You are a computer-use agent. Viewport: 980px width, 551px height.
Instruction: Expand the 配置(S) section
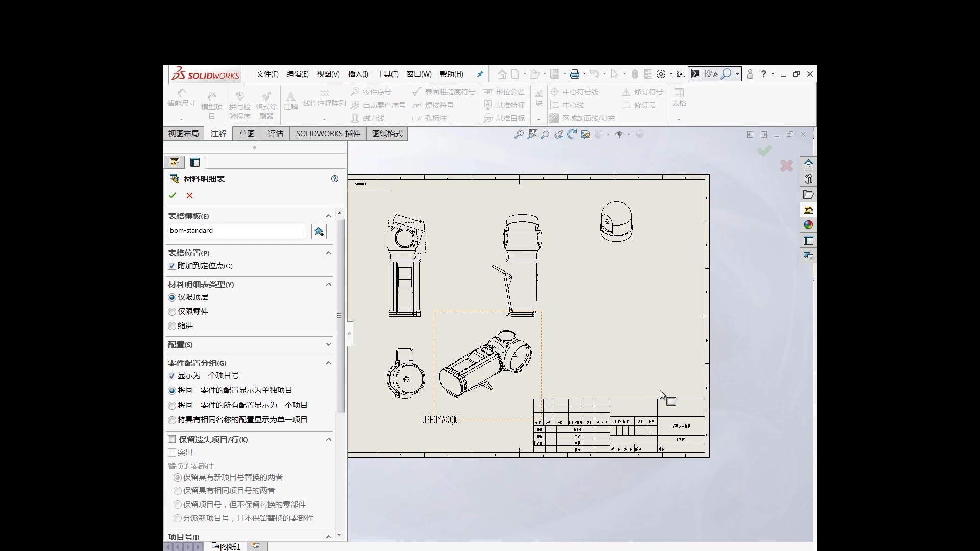(328, 345)
